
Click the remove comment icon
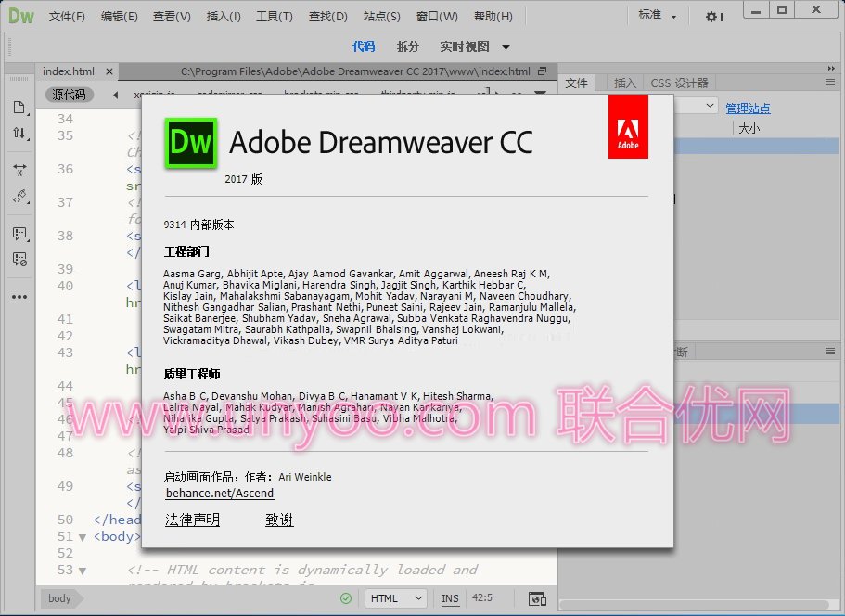(x=19, y=259)
